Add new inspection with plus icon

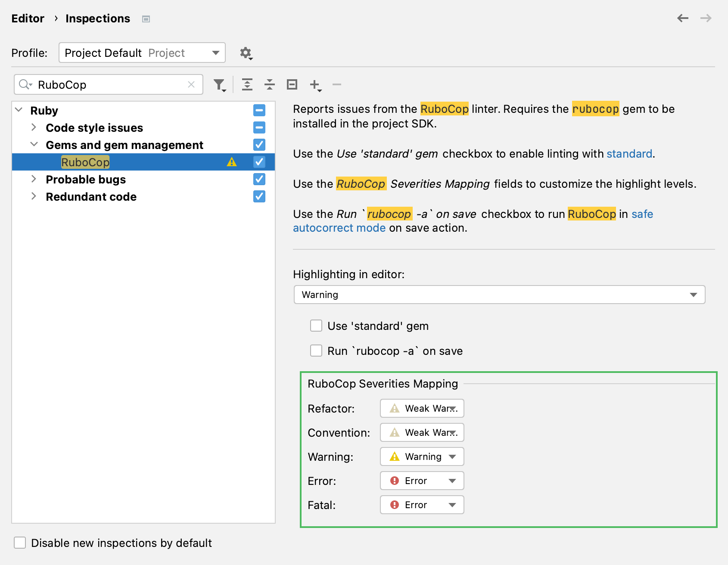click(x=315, y=85)
